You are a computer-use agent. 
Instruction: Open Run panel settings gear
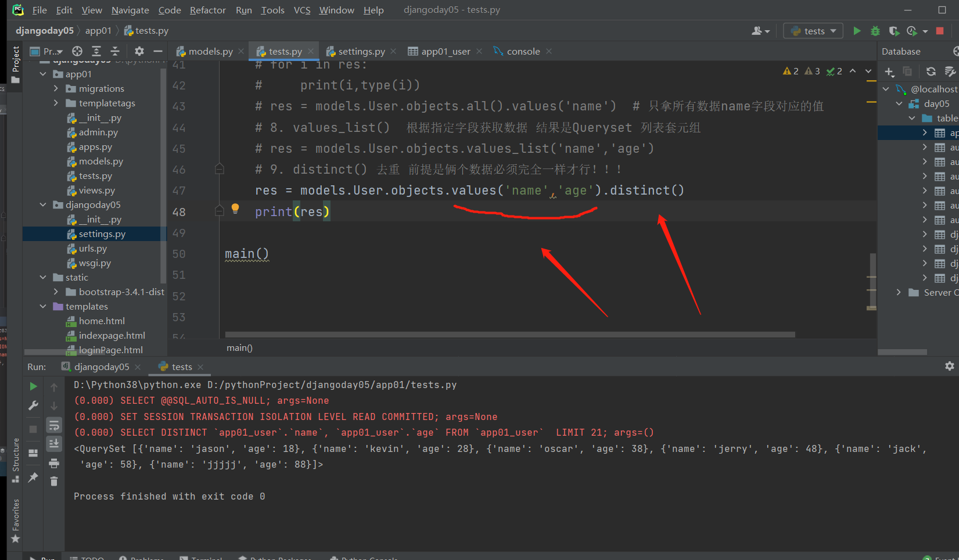[x=950, y=366]
